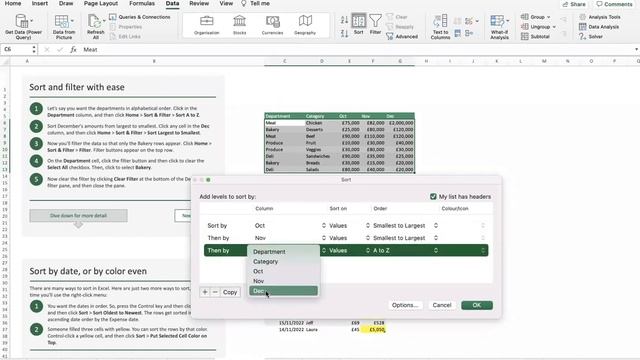Screen dimensions: 640x360
Task: Open the Comments pane
Action: [614, 4]
